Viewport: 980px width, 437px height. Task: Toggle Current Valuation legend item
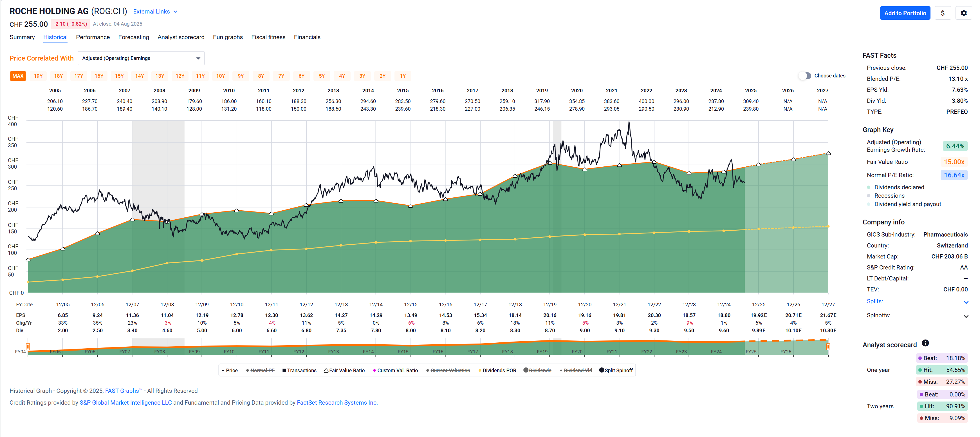(448, 370)
